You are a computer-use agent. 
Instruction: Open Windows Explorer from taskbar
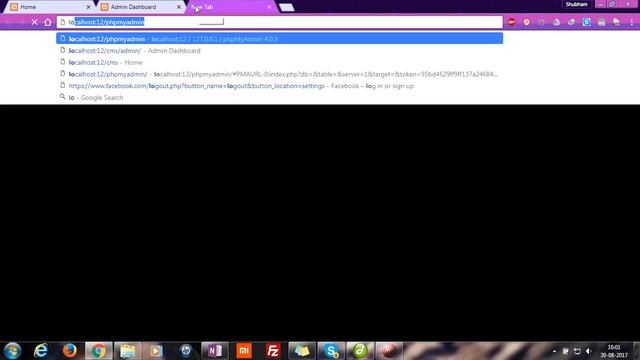coord(128,351)
